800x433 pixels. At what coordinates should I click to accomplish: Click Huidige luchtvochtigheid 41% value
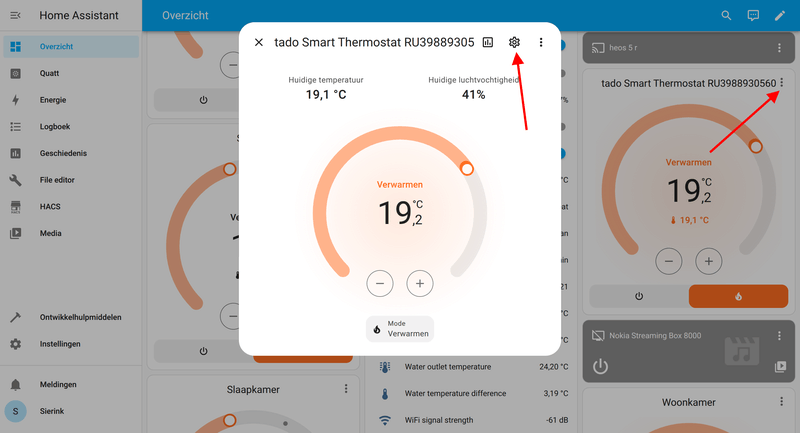(473, 95)
